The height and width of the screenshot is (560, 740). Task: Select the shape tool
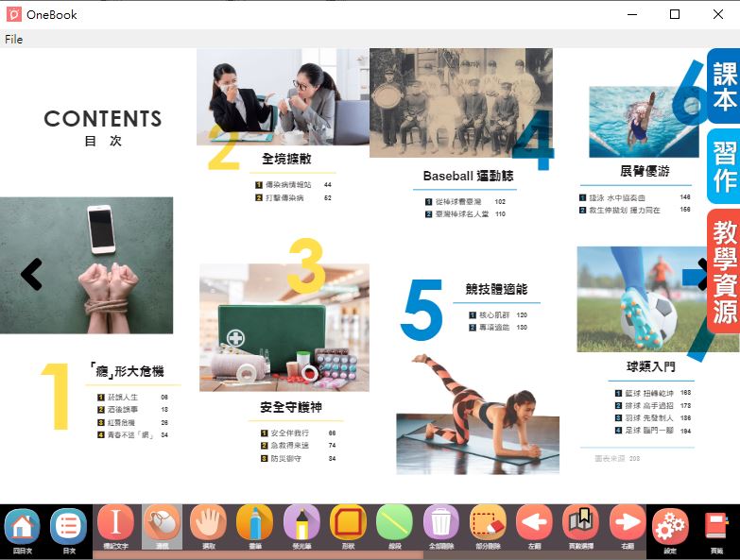click(x=348, y=523)
